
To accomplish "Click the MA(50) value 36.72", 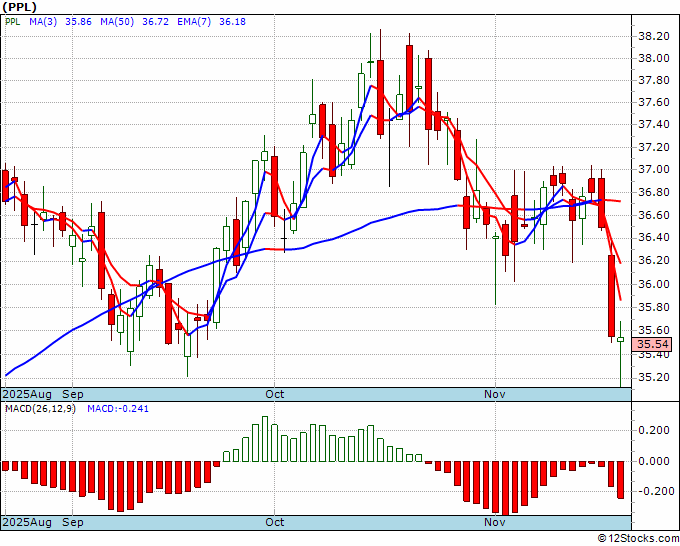I will tap(155, 21).
